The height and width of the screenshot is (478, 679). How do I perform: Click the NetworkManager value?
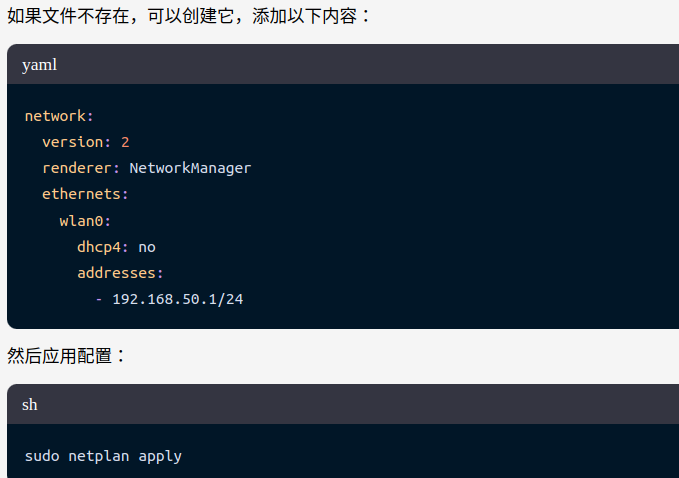[x=190, y=168]
